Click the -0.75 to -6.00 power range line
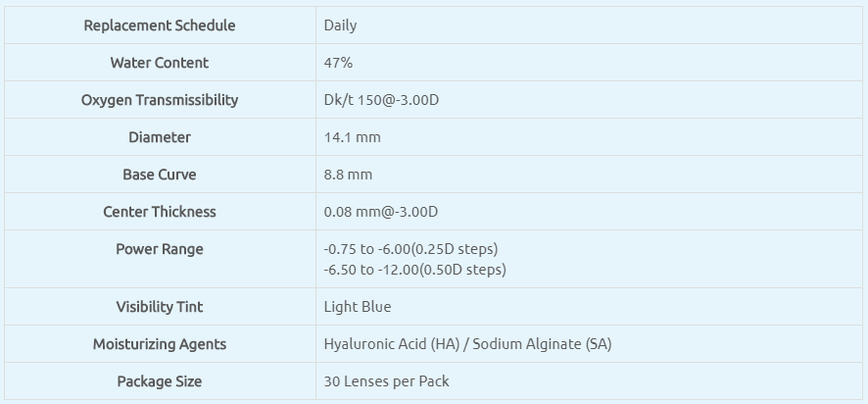 click(x=410, y=249)
